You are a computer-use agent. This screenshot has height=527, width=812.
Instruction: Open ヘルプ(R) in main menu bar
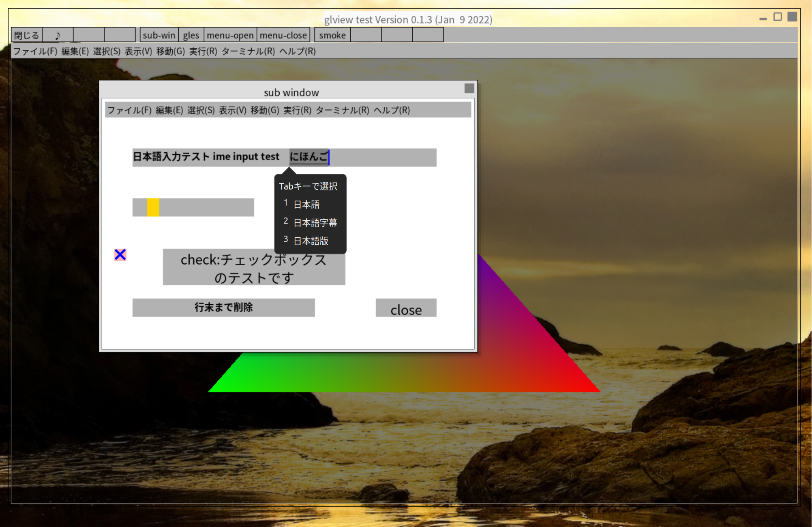[297, 51]
